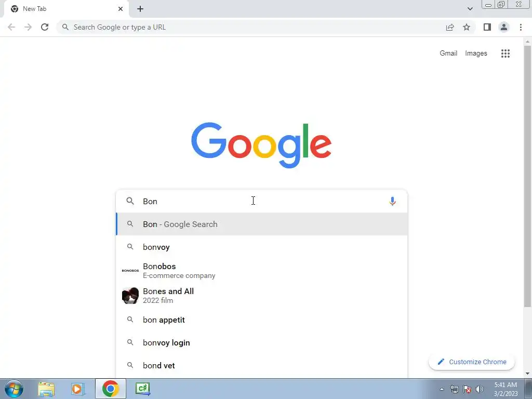Choose the Bonobos E-commerce company suggestion
This screenshot has height=399, width=532.
click(x=262, y=271)
